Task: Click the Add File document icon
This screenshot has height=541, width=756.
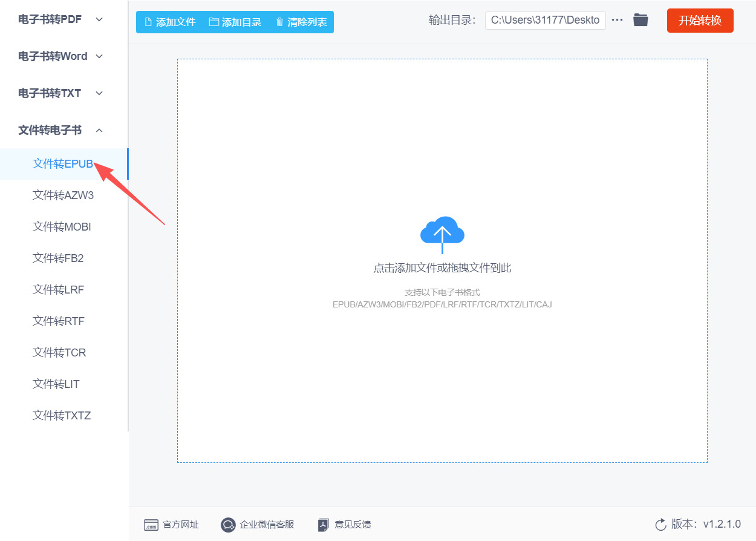Action: (x=148, y=22)
